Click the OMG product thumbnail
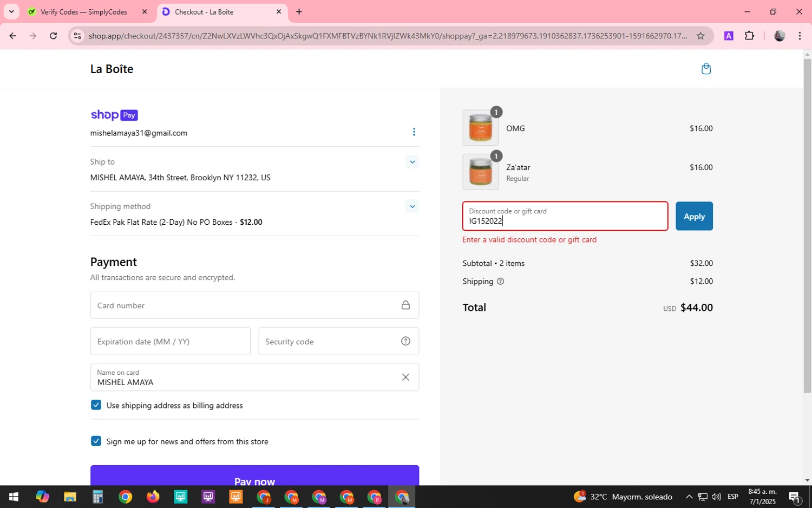The height and width of the screenshot is (508, 812). (x=481, y=128)
